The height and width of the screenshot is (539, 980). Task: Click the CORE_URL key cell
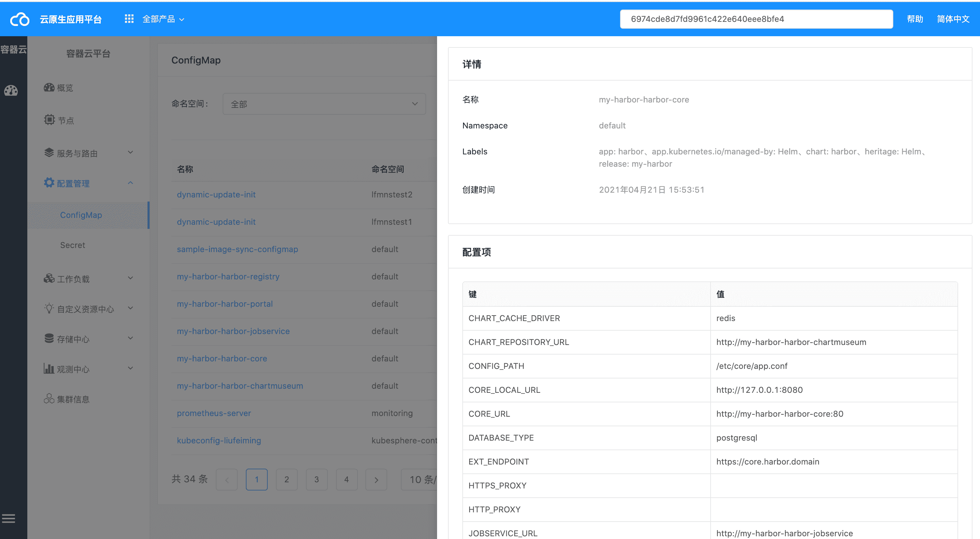586,414
